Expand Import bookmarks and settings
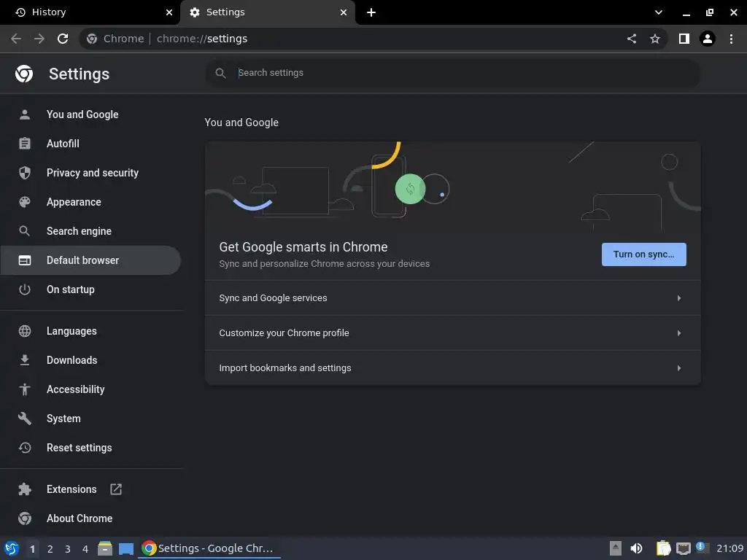Viewport: 747px width, 560px height. click(x=452, y=368)
